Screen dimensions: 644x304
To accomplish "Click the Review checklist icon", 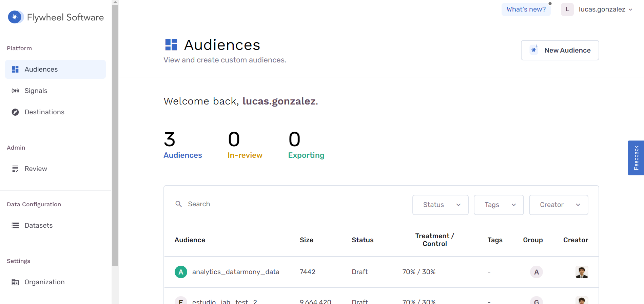I will 15,169.
